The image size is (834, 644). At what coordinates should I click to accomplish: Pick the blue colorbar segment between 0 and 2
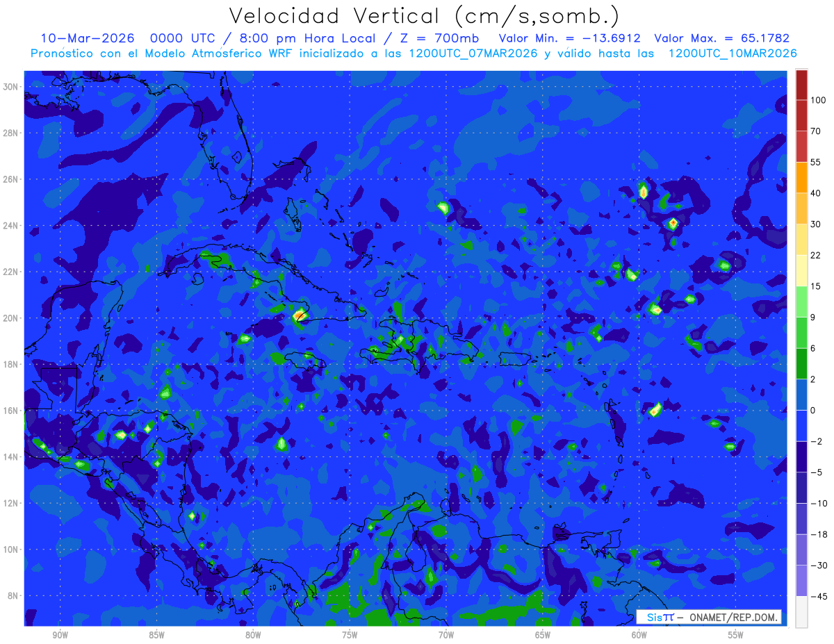801,395
